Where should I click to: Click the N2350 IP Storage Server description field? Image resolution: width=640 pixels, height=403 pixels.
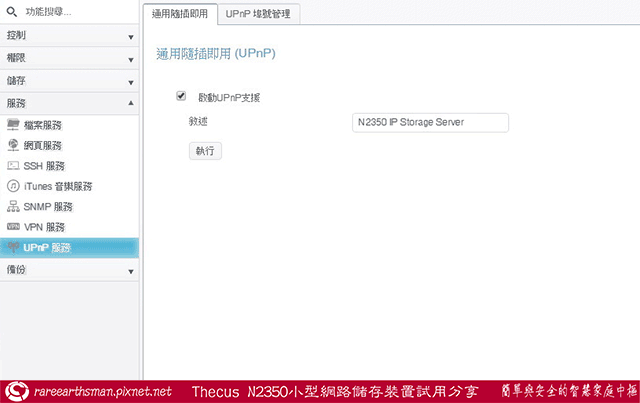click(430, 122)
